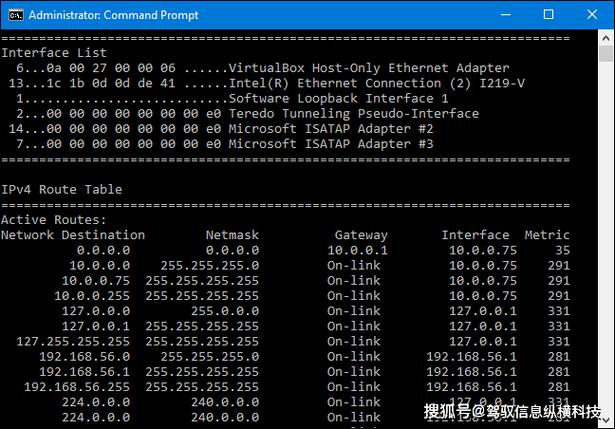Click the Netmask column header text
The width and height of the screenshot is (615, 429).
(x=232, y=235)
